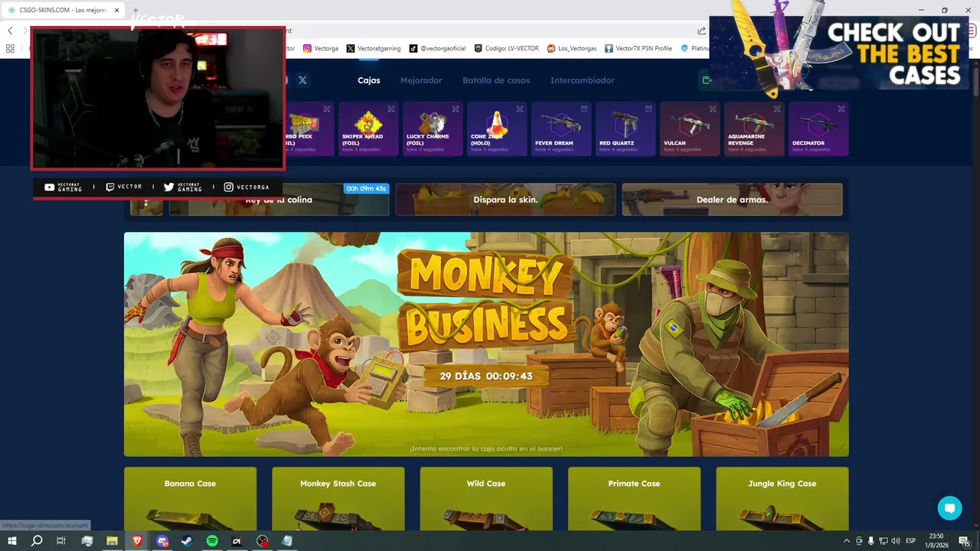Open Spotify from the taskbar
This screenshot has width=980, height=551.
[212, 541]
